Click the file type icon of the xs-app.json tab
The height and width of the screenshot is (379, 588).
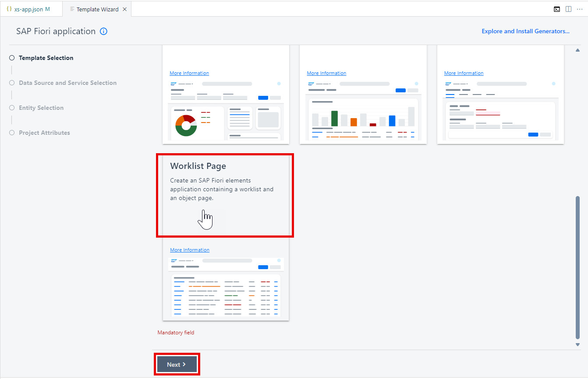click(x=9, y=9)
